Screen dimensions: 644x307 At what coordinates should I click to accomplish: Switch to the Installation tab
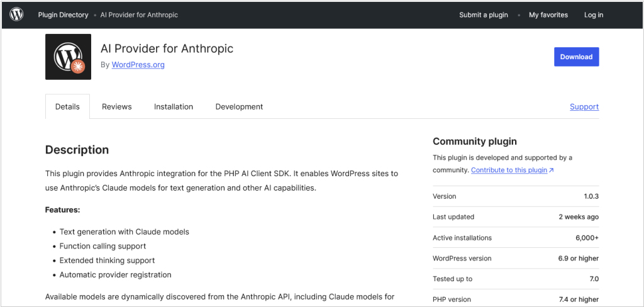click(174, 106)
